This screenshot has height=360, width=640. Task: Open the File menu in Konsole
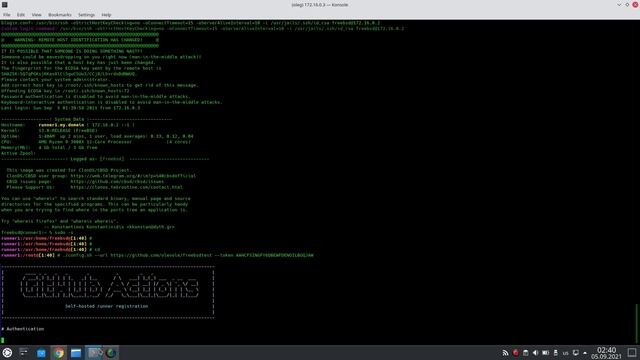click(7, 15)
